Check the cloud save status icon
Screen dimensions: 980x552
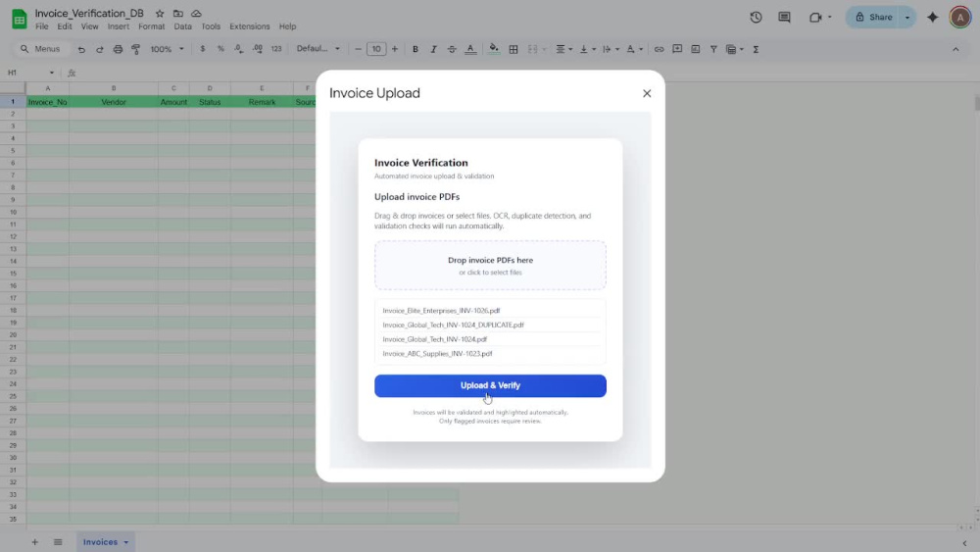pyautogui.click(x=196, y=13)
